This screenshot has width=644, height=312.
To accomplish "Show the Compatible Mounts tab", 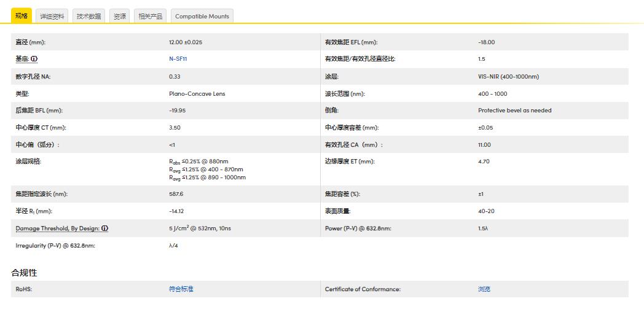I will pyautogui.click(x=202, y=17).
